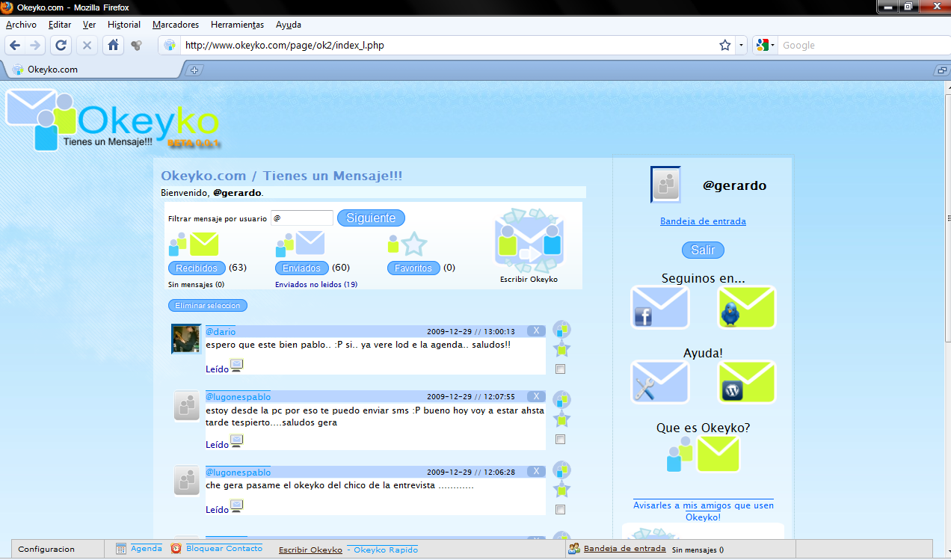Open Configuracion in the bottom bar
This screenshot has height=560, width=951.
tap(46, 549)
